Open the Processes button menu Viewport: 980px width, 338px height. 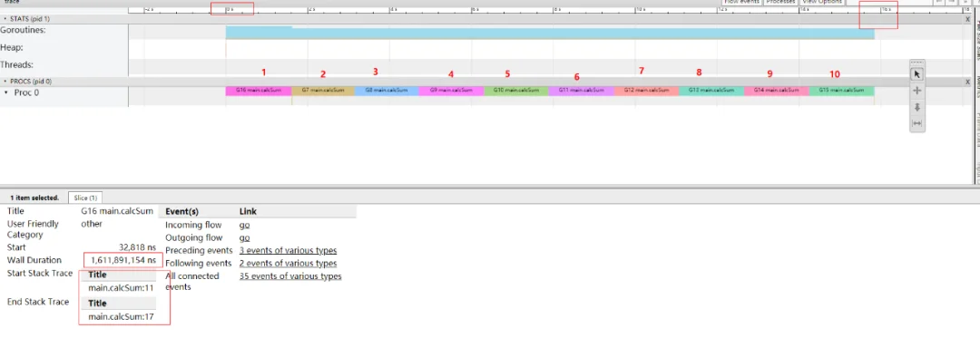[x=780, y=2]
